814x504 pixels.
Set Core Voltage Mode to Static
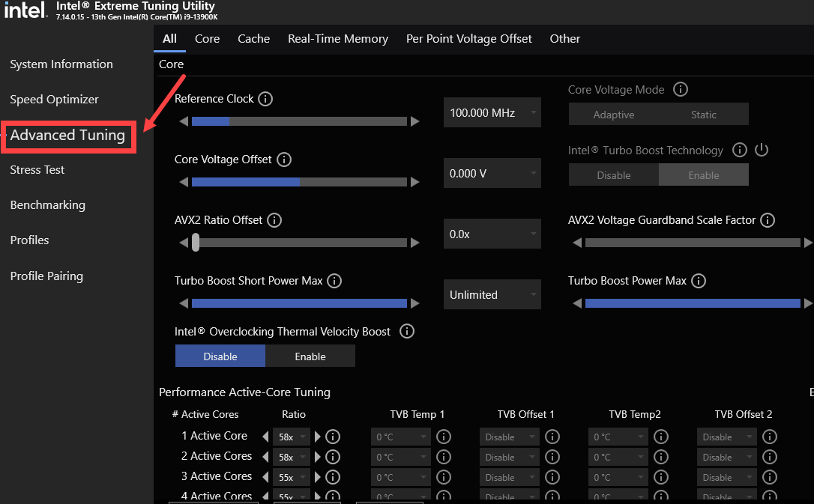703,115
